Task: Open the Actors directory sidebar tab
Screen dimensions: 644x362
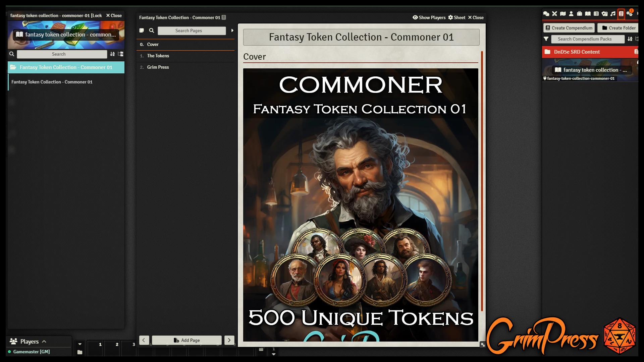Action: [x=571, y=13]
